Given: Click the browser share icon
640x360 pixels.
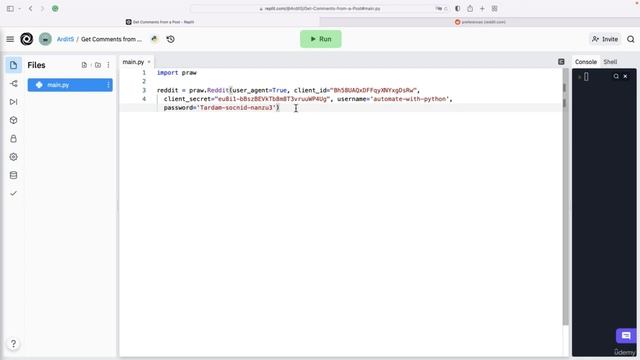Looking at the screenshot, I should [x=470, y=9].
